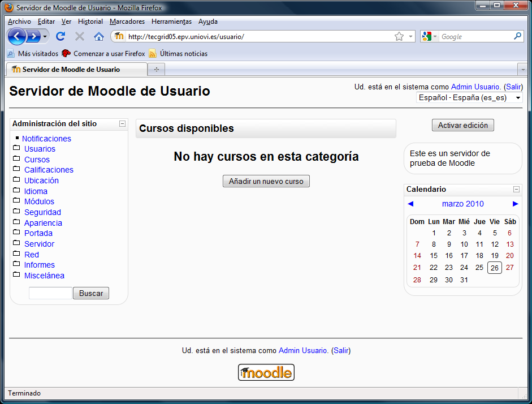This screenshot has height=404, width=532.
Task: Open a new tab with plus button
Action: tap(157, 69)
